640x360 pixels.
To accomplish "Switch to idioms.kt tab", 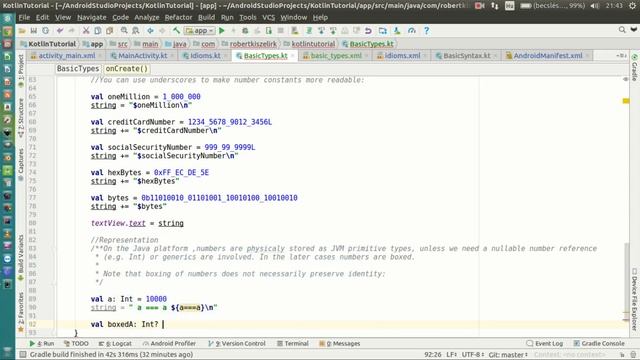I will pos(205,56).
